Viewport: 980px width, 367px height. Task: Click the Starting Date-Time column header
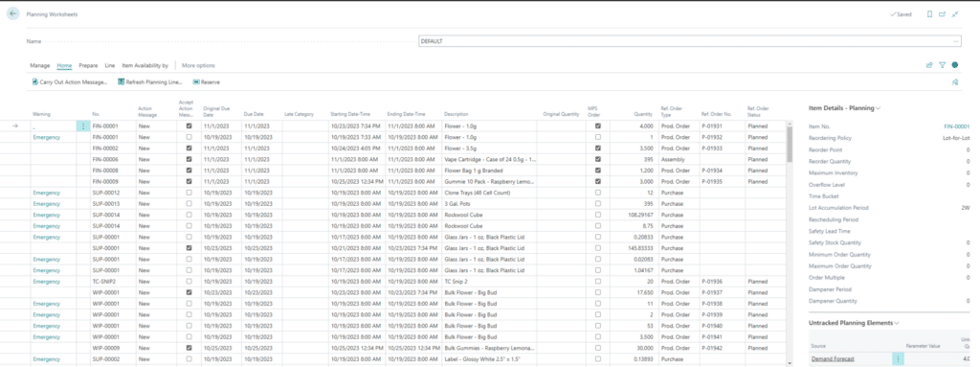(350, 114)
